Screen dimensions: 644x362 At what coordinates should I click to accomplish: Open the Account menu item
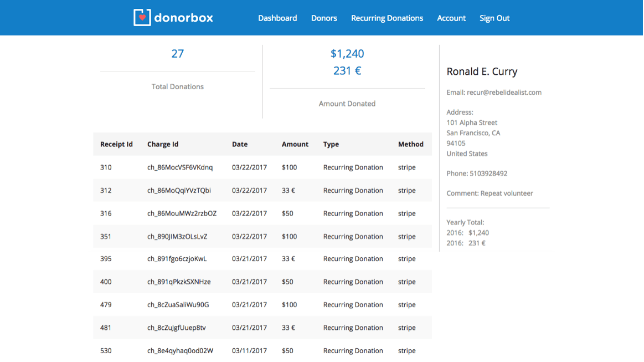451,18
